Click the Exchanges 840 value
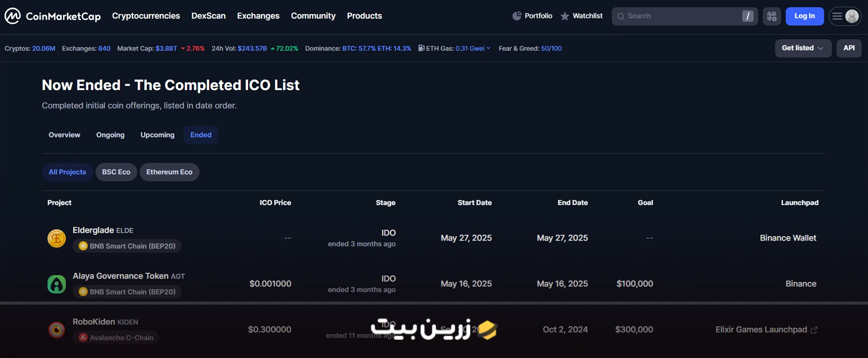Image resolution: width=868 pixels, height=358 pixels. pos(104,48)
